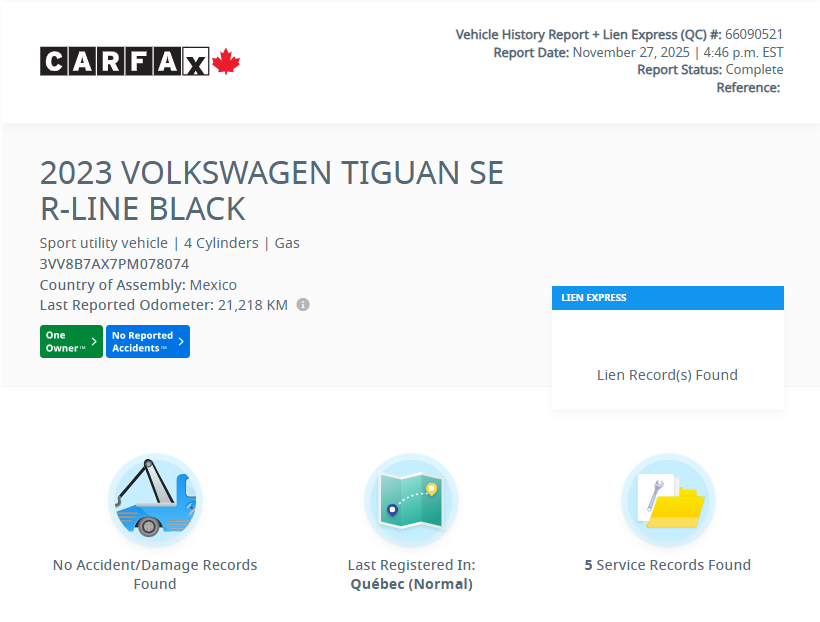Click the No Reported Accidents blue badge

(147, 341)
